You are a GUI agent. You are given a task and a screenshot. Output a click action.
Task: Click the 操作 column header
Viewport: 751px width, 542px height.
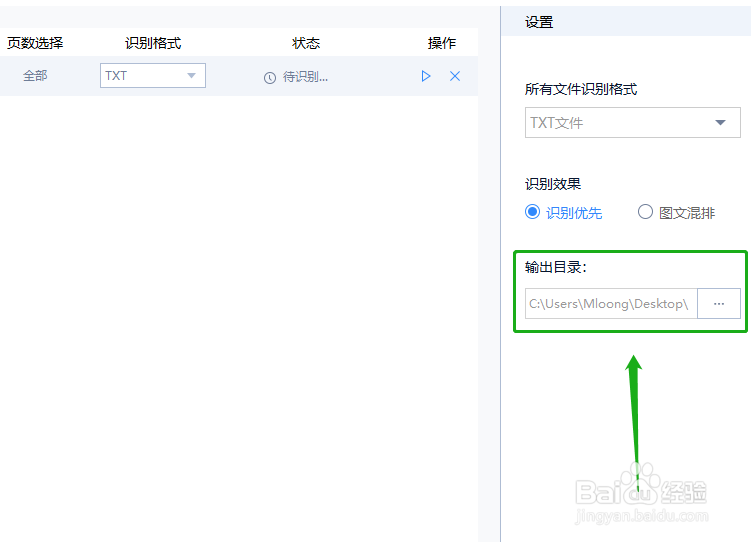click(442, 43)
